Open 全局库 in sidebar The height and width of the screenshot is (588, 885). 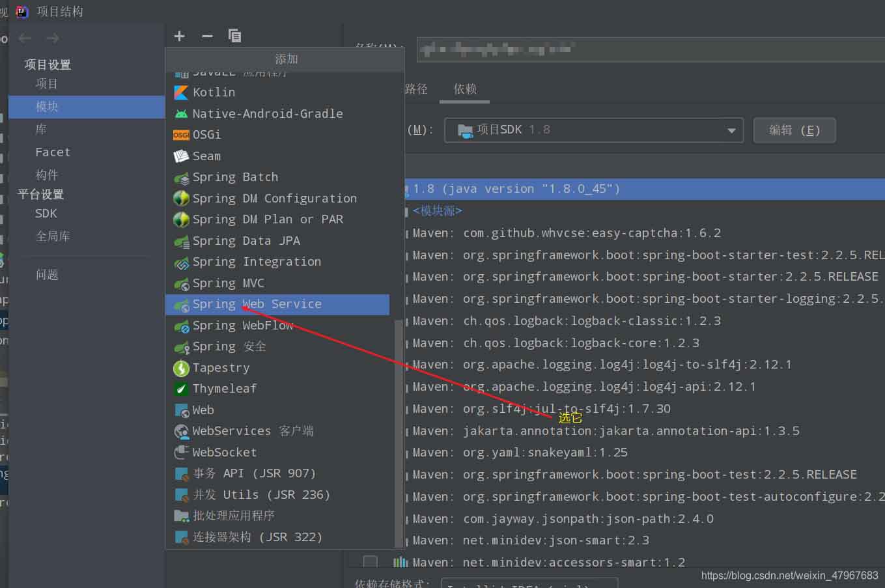(x=53, y=236)
